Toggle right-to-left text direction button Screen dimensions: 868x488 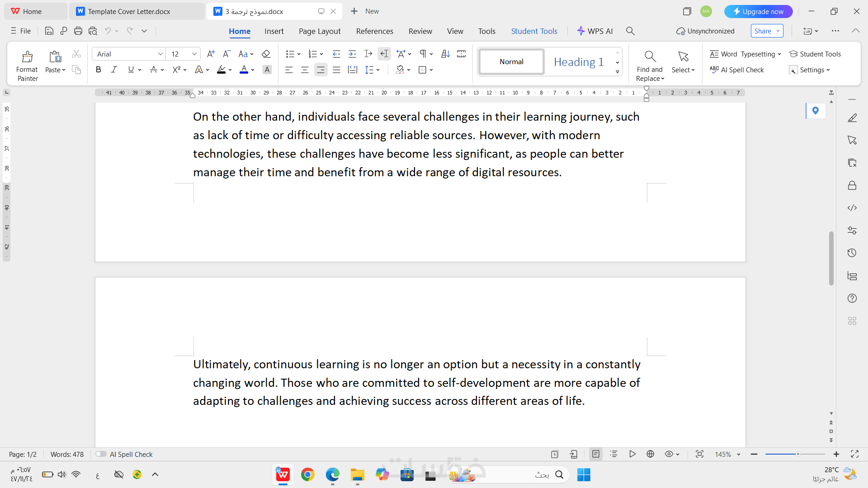pyautogui.click(x=384, y=54)
